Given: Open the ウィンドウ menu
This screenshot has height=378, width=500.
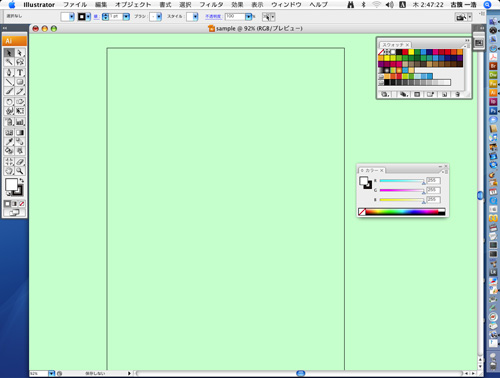Looking at the screenshot, I should tap(286, 5).
